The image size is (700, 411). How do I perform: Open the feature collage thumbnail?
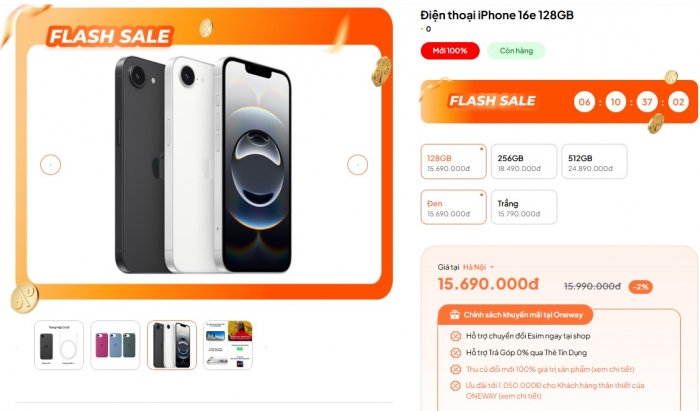pyautogui.click(x=228, y=345)
